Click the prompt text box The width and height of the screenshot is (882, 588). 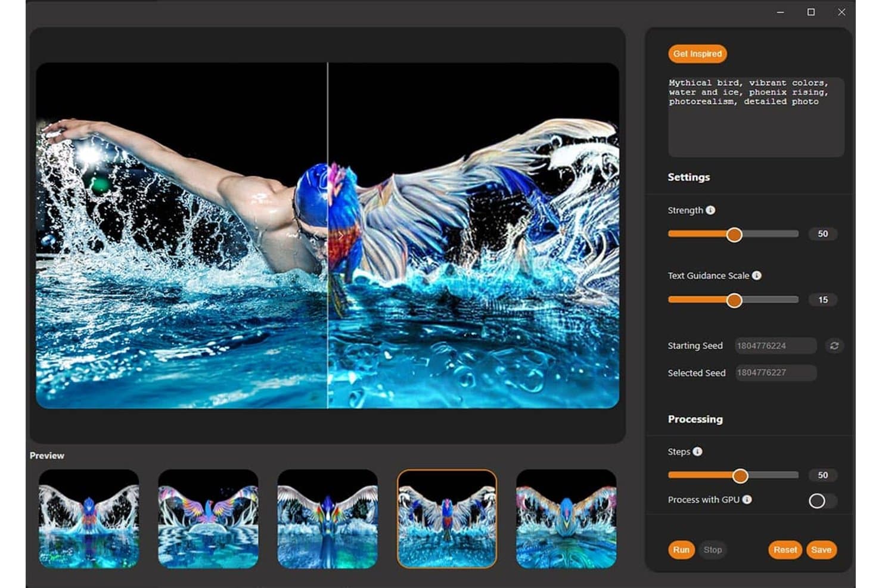756,117
